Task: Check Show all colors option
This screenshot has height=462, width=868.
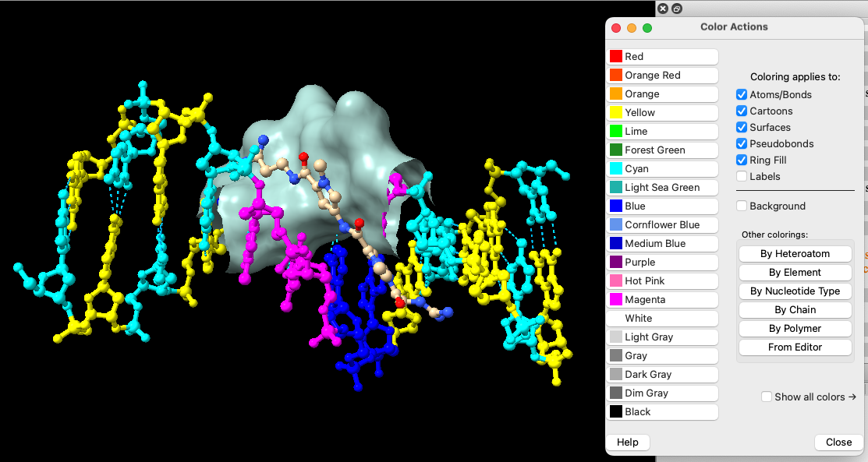Action: tap(767, 397)
